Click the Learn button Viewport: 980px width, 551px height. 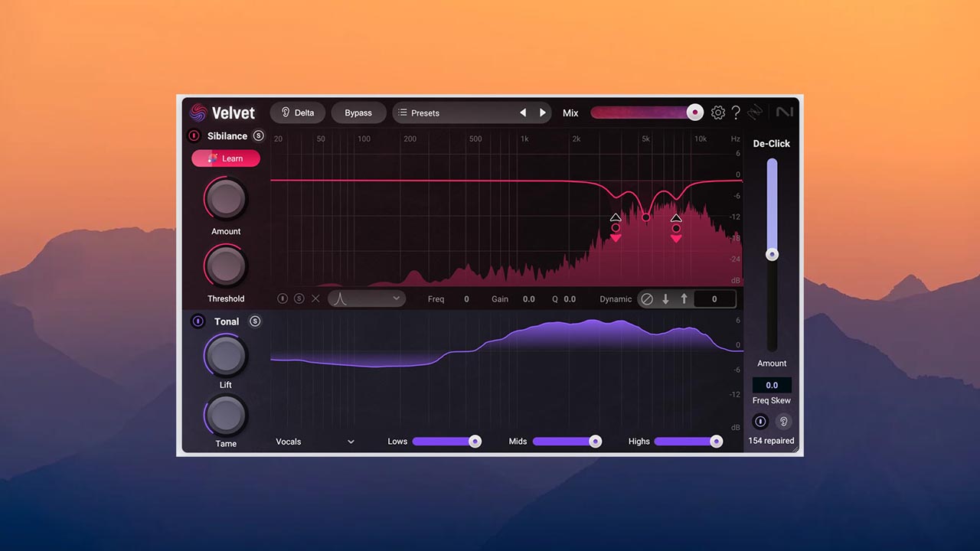point(225,158)
